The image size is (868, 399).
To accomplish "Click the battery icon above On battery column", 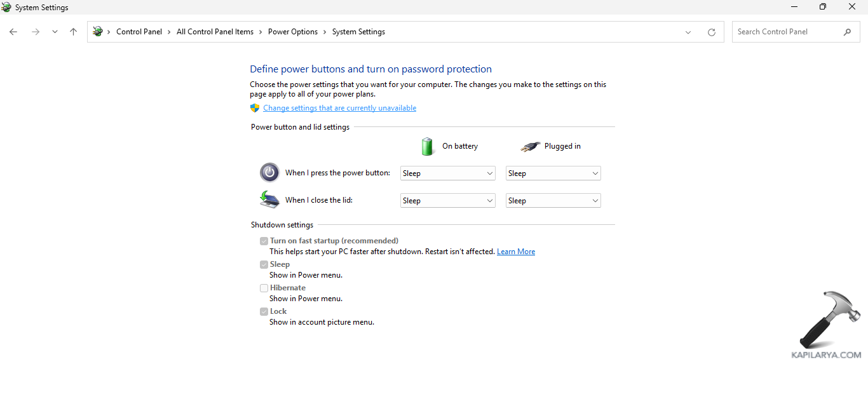I will [x=427, y=145].
